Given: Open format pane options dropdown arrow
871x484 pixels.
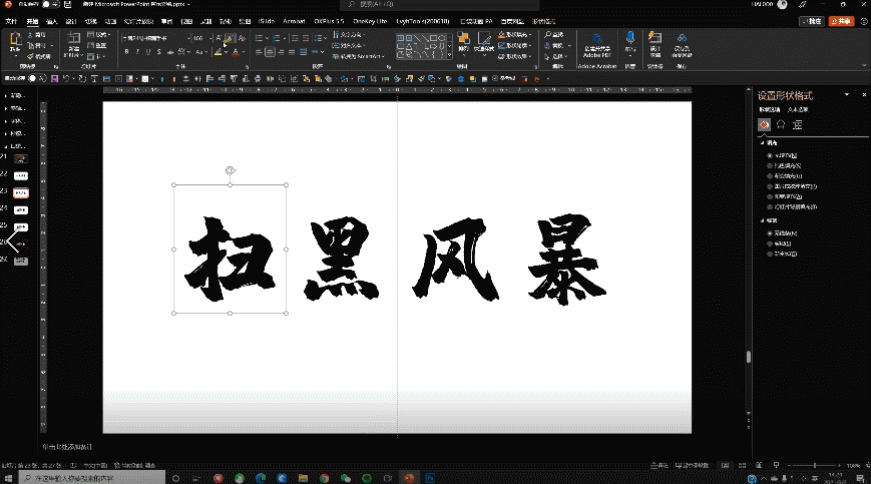Looking at the screenshot, I should [847, 94].
